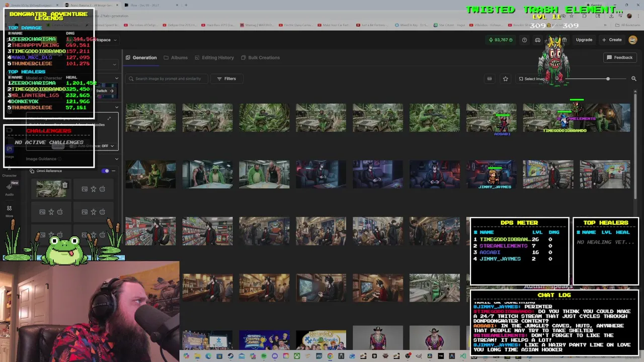Open the frog in tent thumbnail
The width and height of the screenshot is (644, 362).
pyautogui.click(x=150, y=174)
